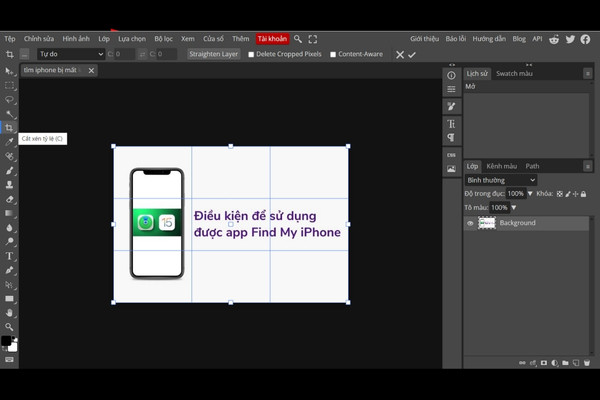Select the Gradient tool
Screen dimensions: 600x400
point(9,213)
